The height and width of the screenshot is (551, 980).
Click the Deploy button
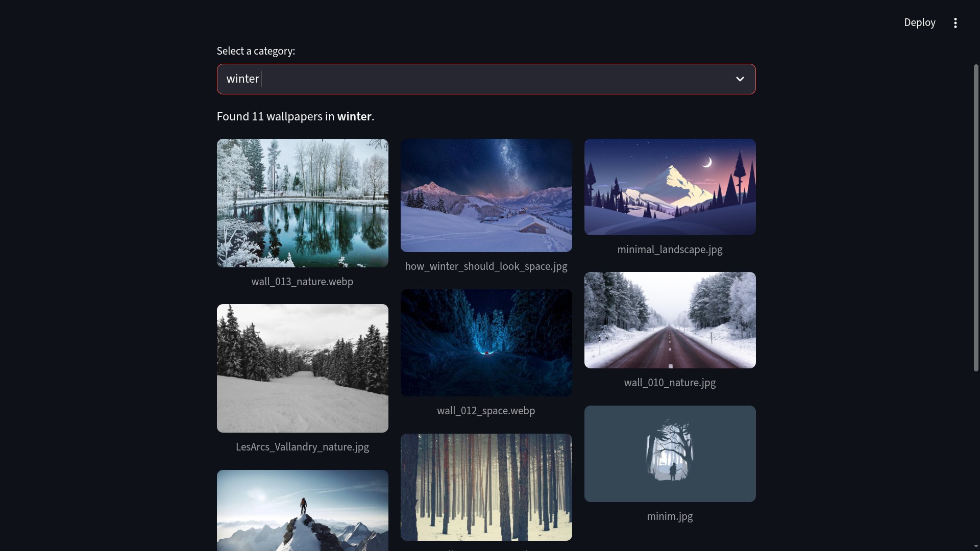click(x=919, y=23)
